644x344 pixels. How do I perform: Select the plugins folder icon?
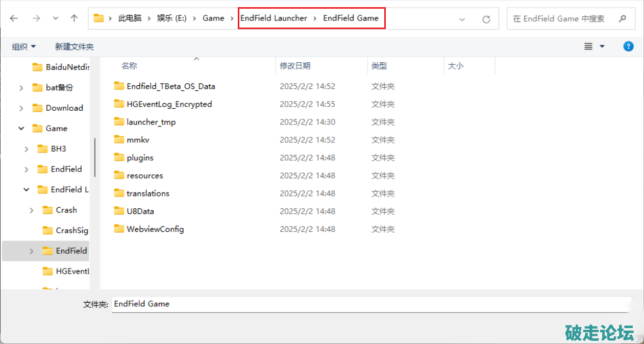pos(119,158)
